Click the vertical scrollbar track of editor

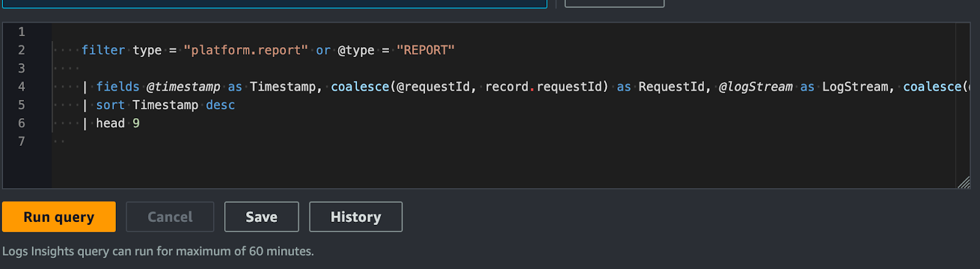click(x=962, y=104)
